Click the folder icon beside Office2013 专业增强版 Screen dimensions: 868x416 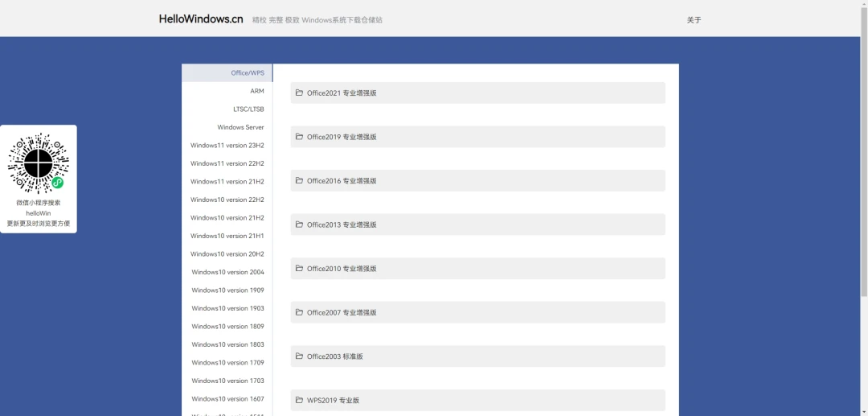pyautogui.click(x=300, y=224)
